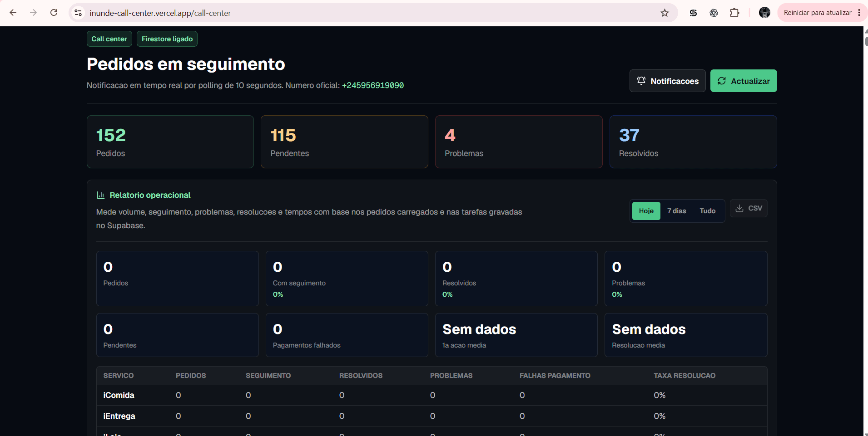Open the S extension icon in the toolbar
The width and height of the screenshot is (868, 436).
[693, 13]
